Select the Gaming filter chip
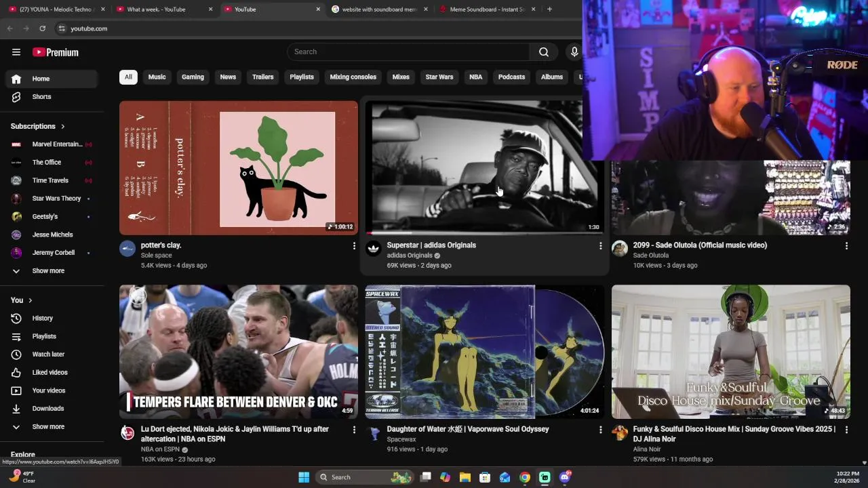This screenshot has width=868, height=488. 193,77
